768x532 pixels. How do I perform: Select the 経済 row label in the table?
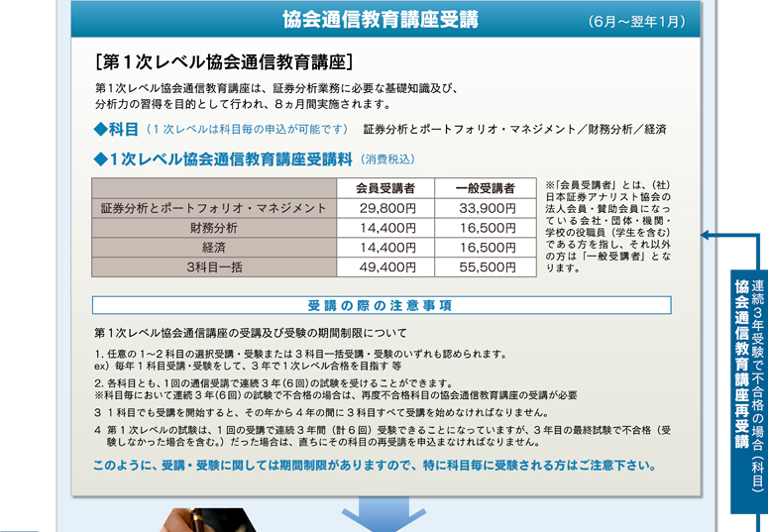click(x=214, y=248)
